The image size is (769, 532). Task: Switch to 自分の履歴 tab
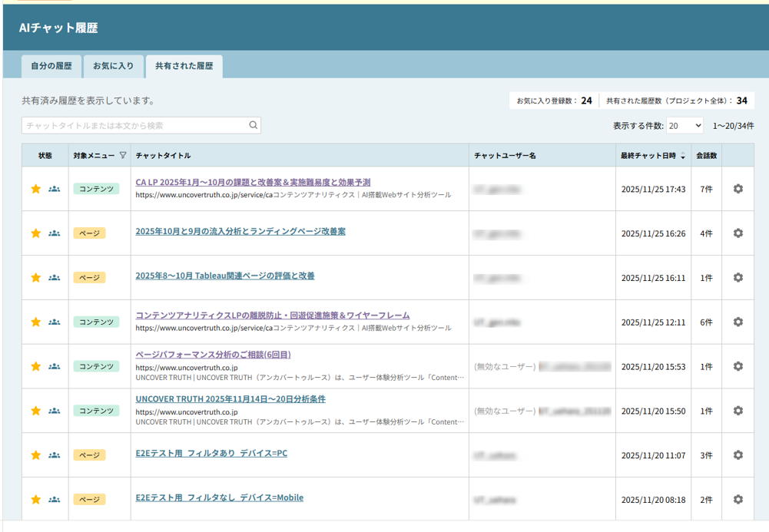coord(51,66)
